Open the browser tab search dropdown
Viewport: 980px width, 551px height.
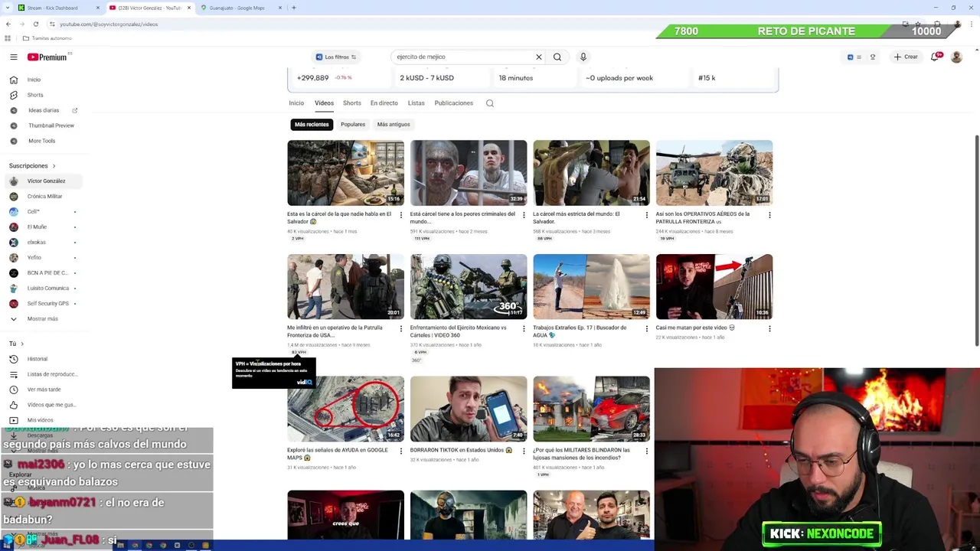8,8
